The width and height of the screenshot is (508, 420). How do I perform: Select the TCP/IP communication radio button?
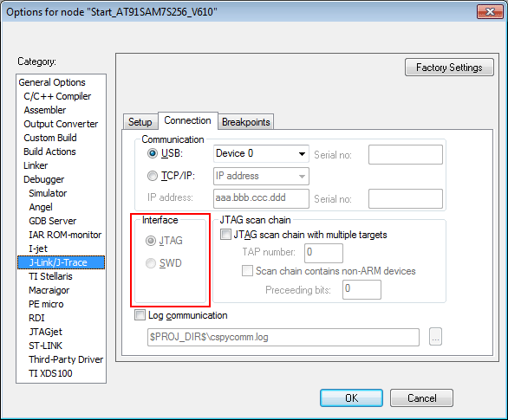point(153,176)
